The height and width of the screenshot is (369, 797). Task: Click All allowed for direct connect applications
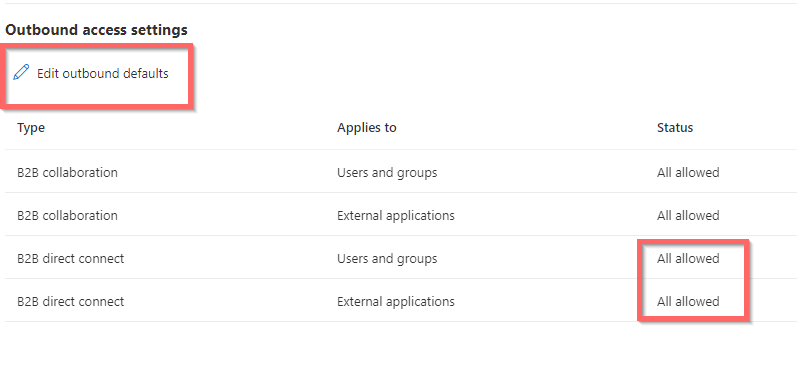pyautogui.click(x=688, y=301)
